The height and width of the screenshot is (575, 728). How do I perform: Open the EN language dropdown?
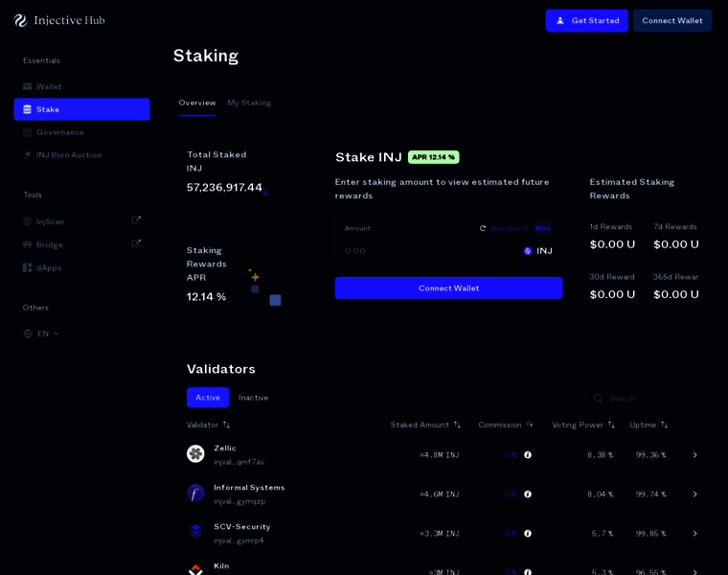click(42, 333)
